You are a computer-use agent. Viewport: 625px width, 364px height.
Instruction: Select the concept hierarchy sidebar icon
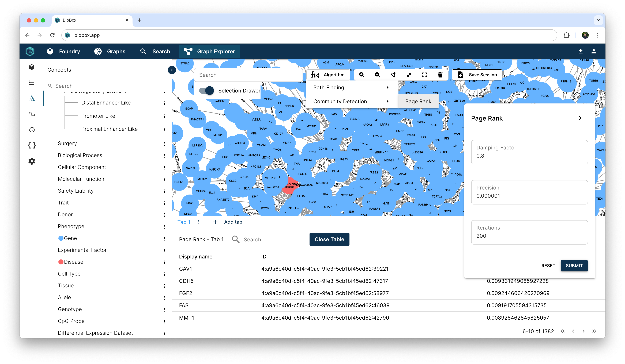click(32, 99)
